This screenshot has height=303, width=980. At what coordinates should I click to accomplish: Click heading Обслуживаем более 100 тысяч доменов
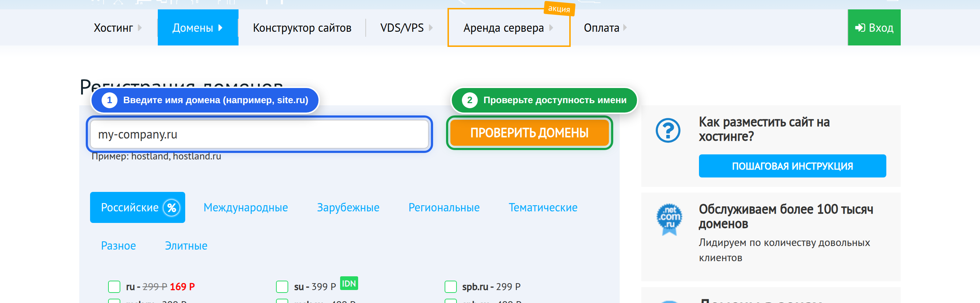click(x=785, y=216)
